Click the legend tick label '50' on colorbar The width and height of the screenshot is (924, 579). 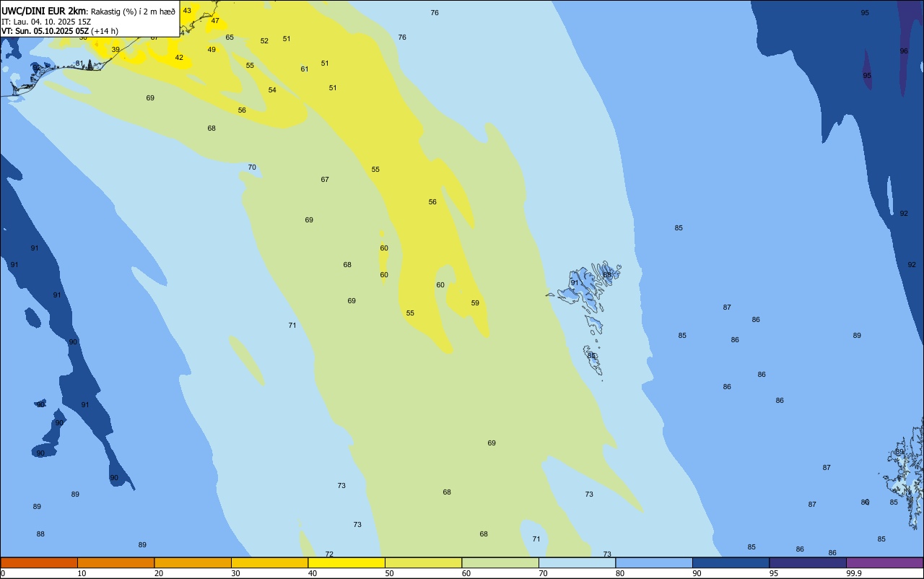[389, 573]
